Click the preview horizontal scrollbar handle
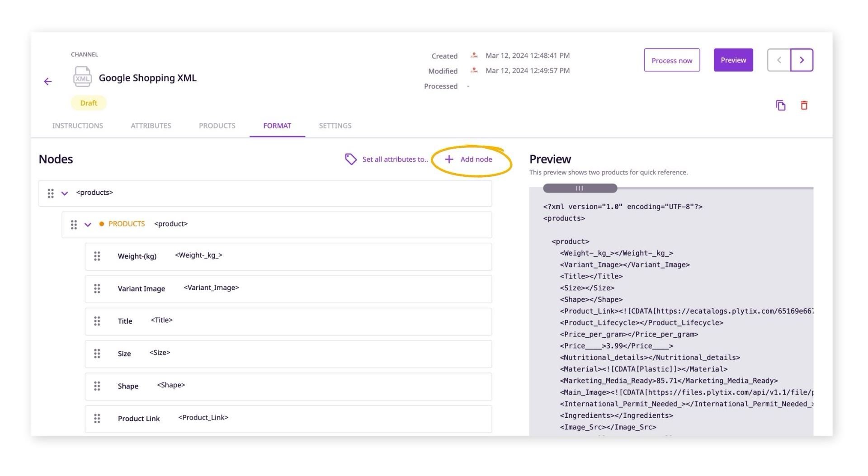Viewport: 868px width, 476px height. tap(580, 188)
